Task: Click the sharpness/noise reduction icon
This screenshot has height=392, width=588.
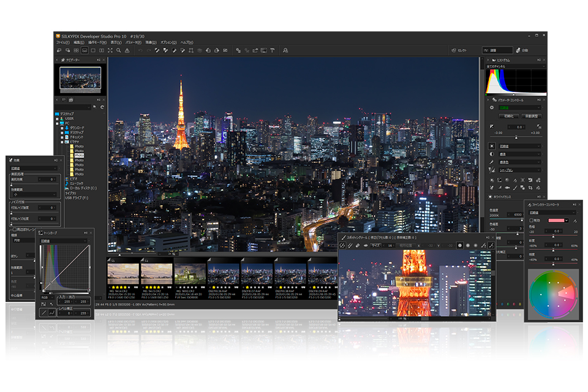Action: point(492,170)
